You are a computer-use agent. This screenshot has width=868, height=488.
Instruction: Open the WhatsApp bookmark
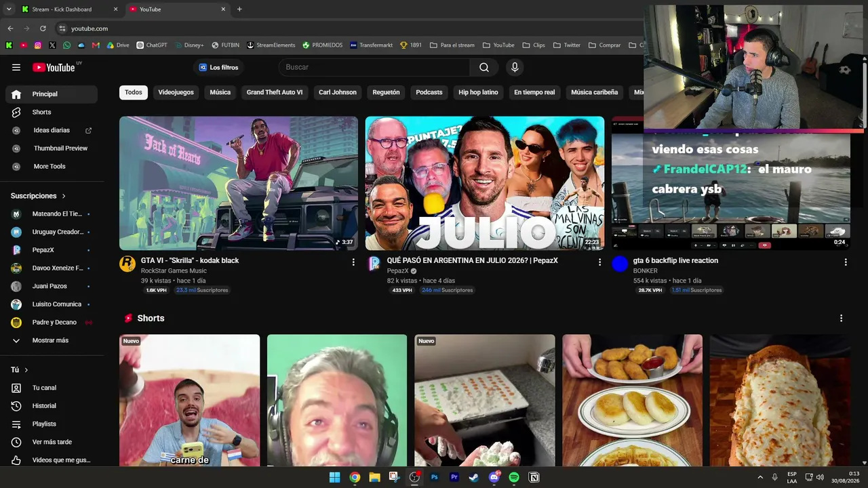pyautogui.click(x=66, y=45)
